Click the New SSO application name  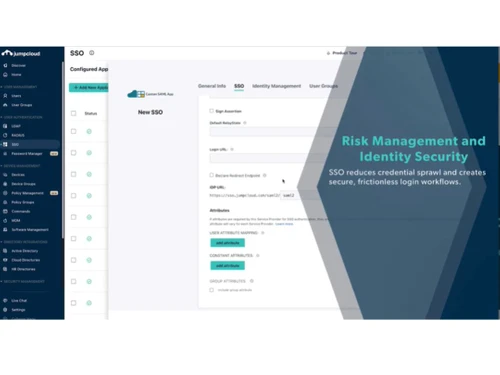pyautogui.click(x=150, y=112)
